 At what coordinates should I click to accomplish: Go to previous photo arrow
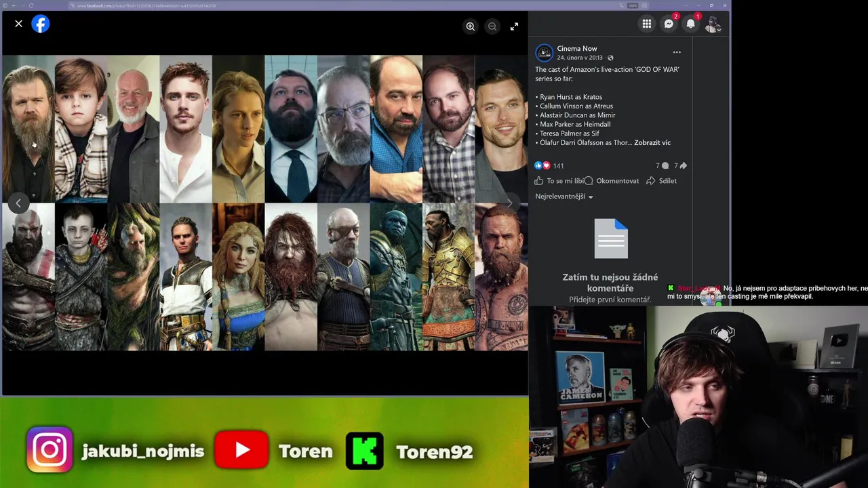[x=18, y=203]
